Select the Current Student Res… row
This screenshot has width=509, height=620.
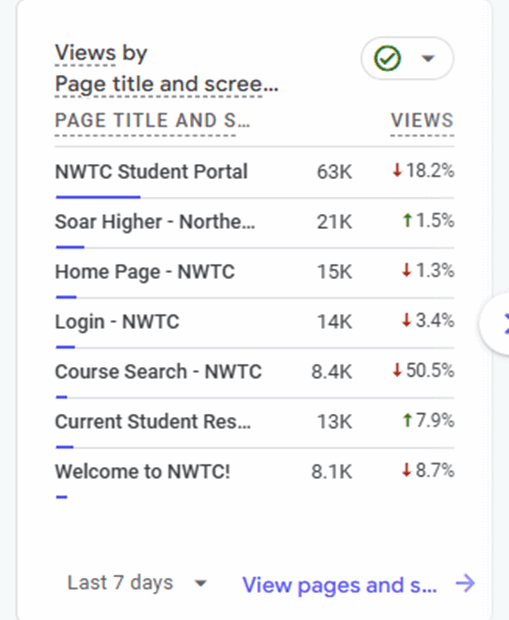tap(254, 422)
